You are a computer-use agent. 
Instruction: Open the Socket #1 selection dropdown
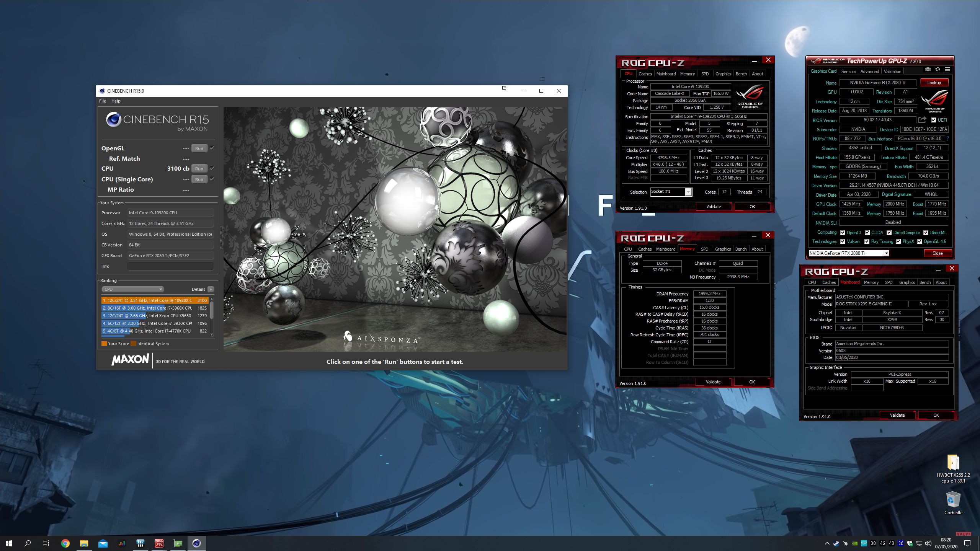[671, 192]
